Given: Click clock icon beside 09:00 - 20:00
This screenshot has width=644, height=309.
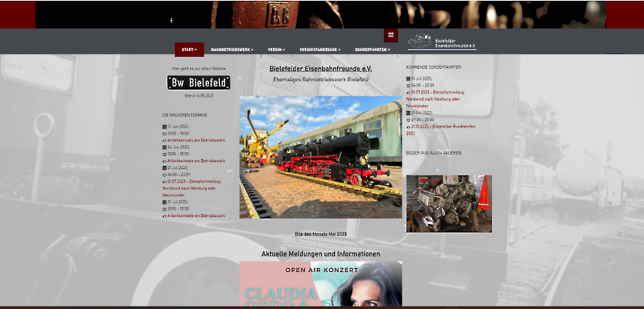Looking at the screenshot, I should pyautogui.click(x=408, y=120).
